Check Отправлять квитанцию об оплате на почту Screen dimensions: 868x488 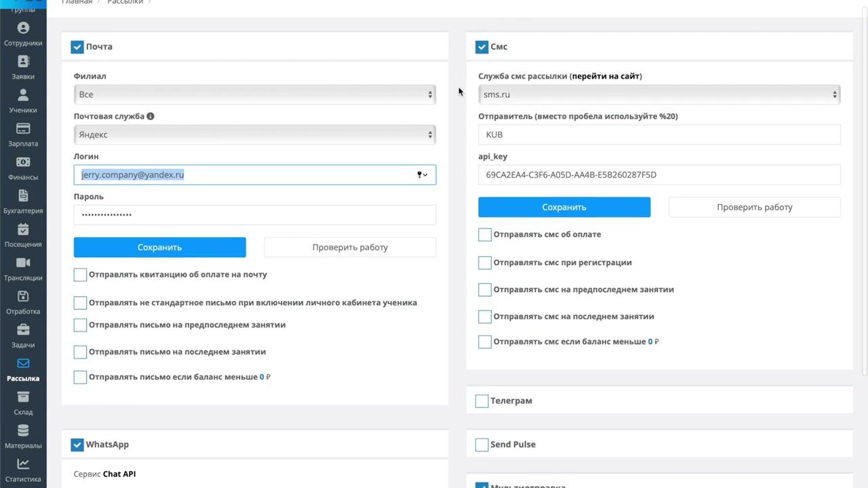80,274
